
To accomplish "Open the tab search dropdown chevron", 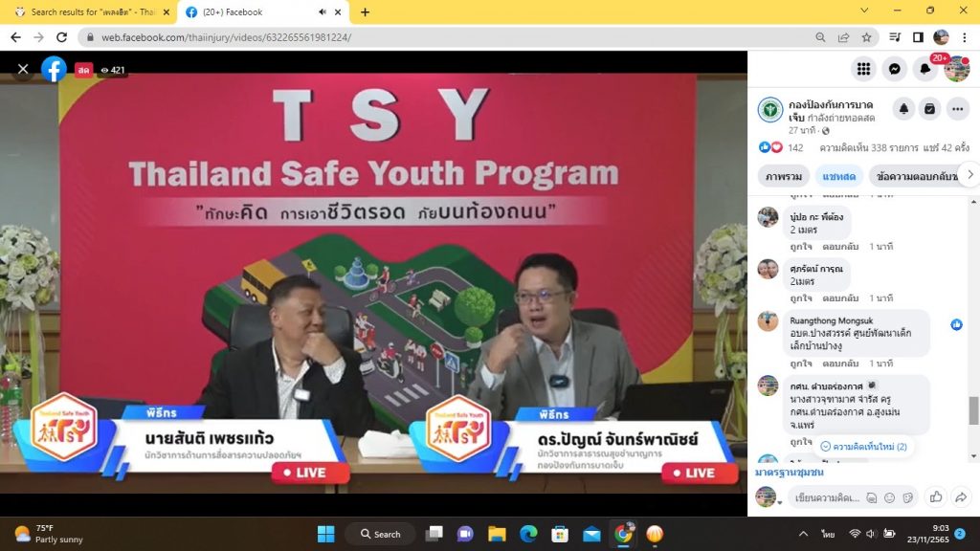I will [x=864, y=11].
